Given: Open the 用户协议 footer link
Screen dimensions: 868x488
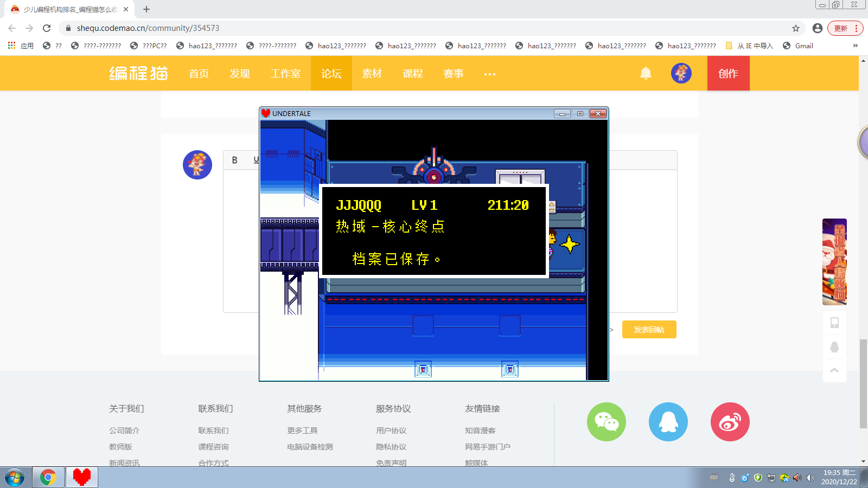Looking at the screenshot, I should pyautogui.click(x=391, y=431).
